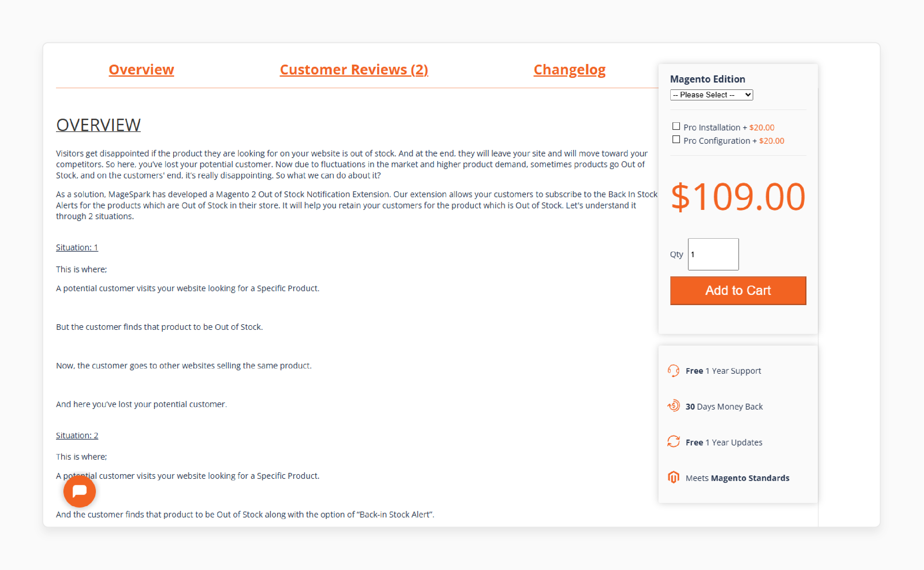Click the Meets Magento Standards text

click(737, 478)
